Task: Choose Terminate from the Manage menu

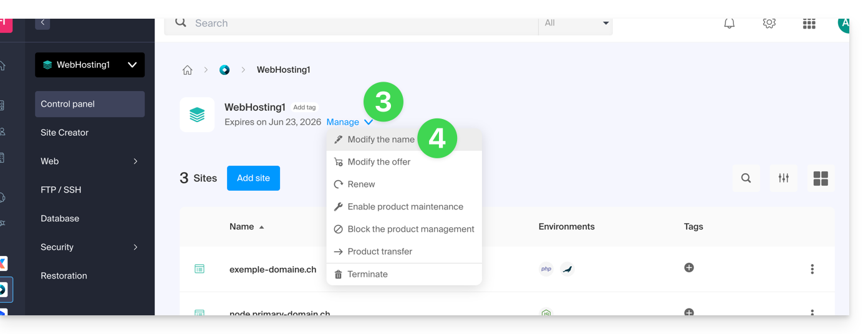Action: click(367, 274)
